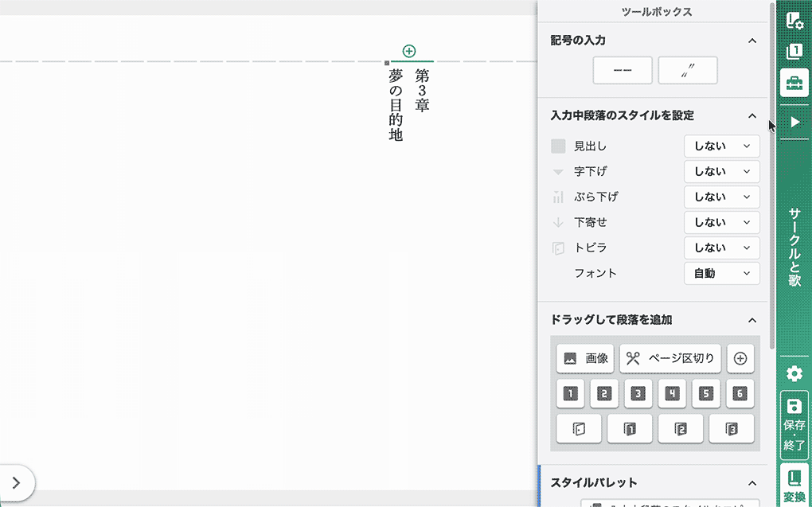Collapse the ドラッグして段落を追加 section
This screenshot has height=507, width=812.
[752, 320]
